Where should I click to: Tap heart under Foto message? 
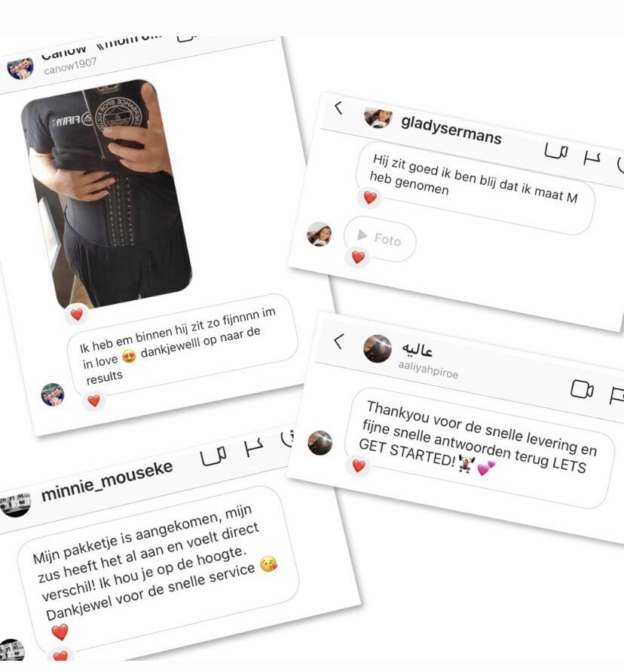358,257
